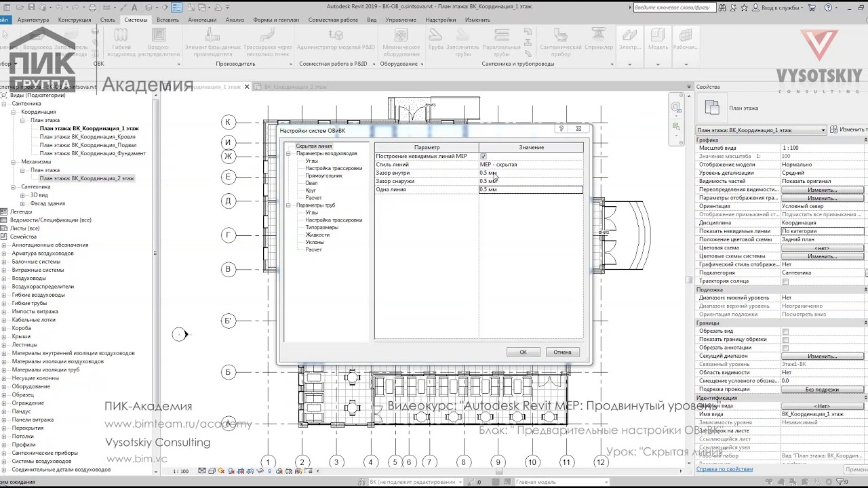Click Элемент базы данных производителя tool
868x488 pixels.
click(x=213, y=42)
